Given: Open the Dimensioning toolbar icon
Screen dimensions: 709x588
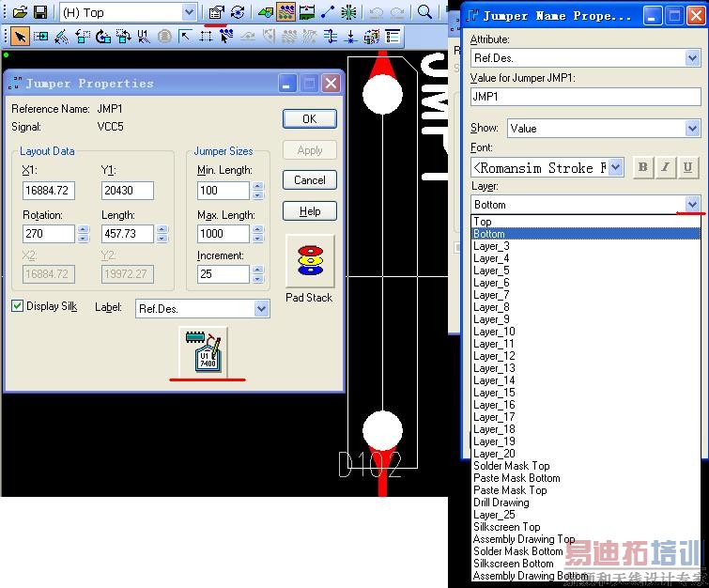Looking at the screenshot, I should (x=307, y=12).
